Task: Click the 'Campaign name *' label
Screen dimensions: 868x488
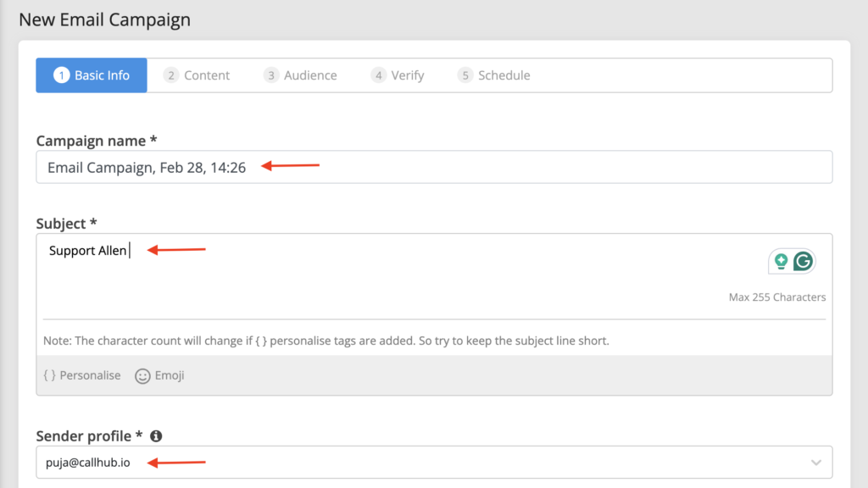Action: pyautogui.click(x=97, y=141)
